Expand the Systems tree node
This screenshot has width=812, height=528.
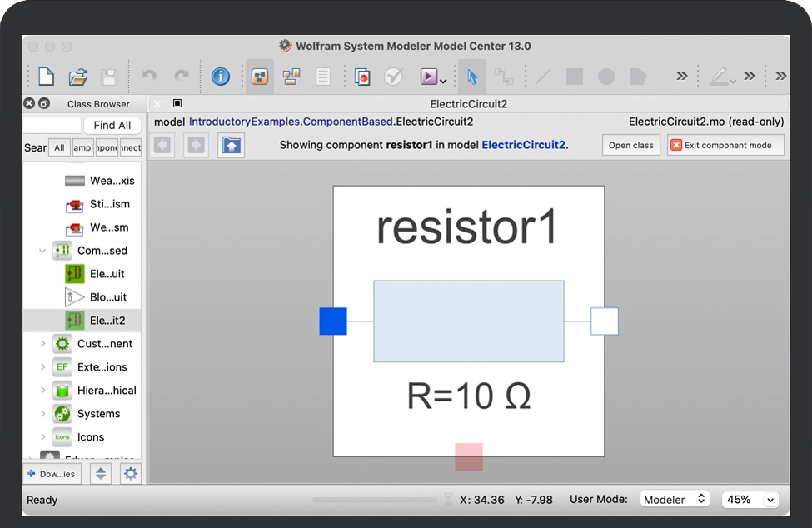coord(43,414)
